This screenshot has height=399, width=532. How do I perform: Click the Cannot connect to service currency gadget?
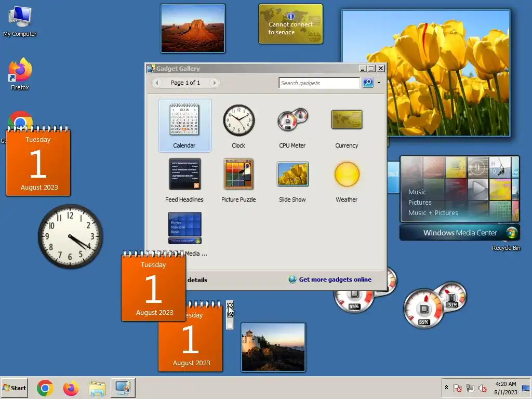tap(290, 24)
